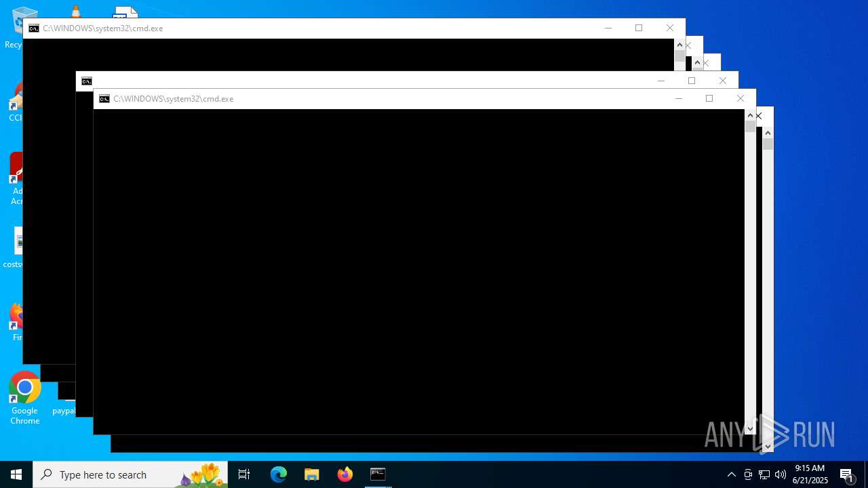The width and height of the screenshot is (868, 488).
Task: Open the volume control tray icon
Action: click(781, 474)
